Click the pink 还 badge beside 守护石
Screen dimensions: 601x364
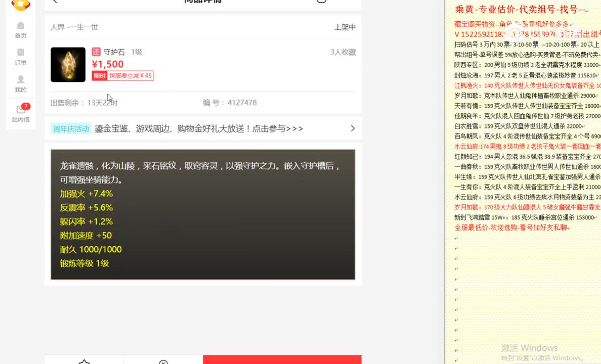[x=96, y=52]
